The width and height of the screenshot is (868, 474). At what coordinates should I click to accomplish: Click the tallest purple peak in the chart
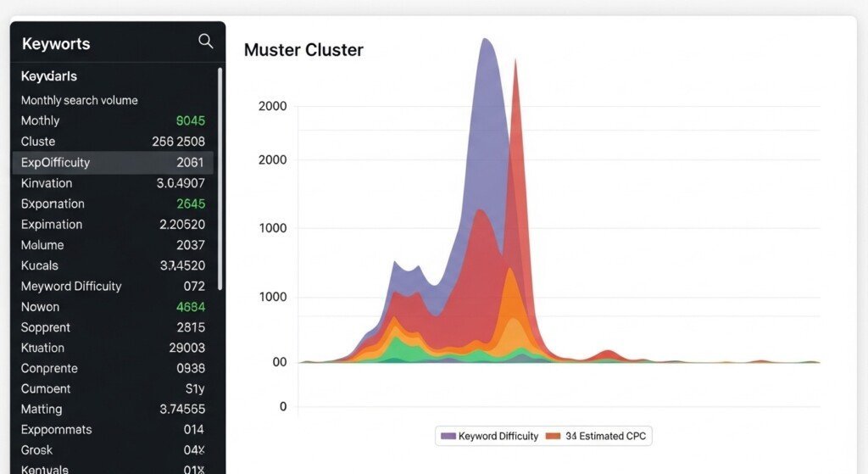(x=487, y=42)
